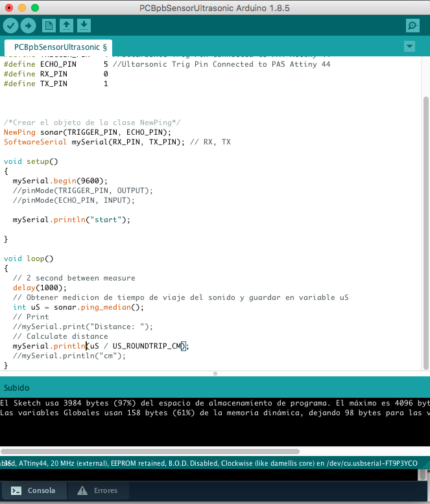Click the green zoom window button
Image resolution: width=430 pixels, height=504 pixels.
tap(35, 8)
